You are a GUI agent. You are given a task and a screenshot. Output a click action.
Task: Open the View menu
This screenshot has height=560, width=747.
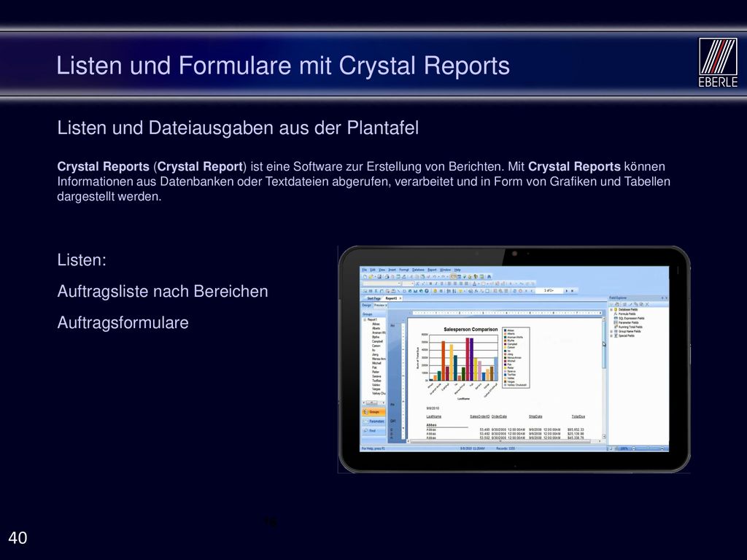tap(382, 270)
